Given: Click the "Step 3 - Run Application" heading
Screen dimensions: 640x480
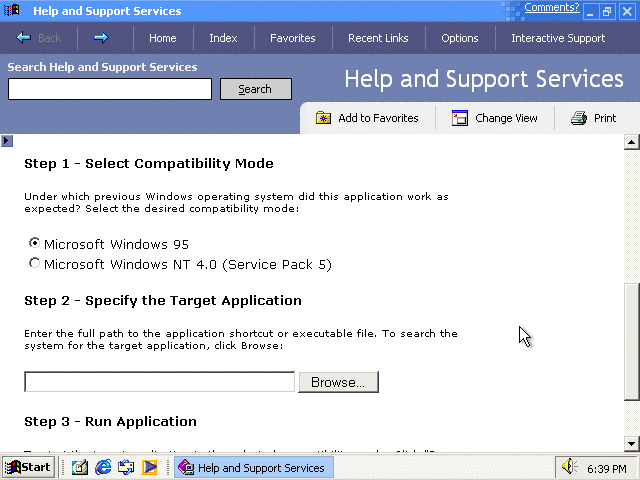Looking at the screenshot, I should click(x=110, y=421).
